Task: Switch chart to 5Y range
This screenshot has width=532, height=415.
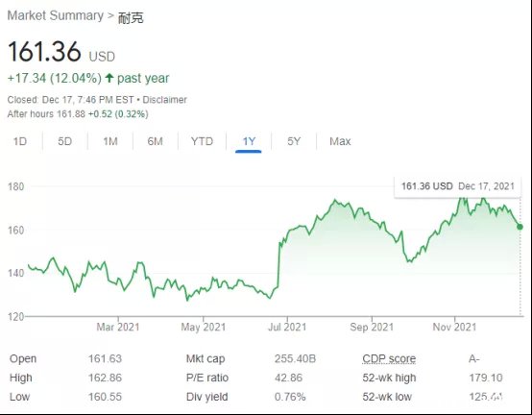Action: click(294, 141)
